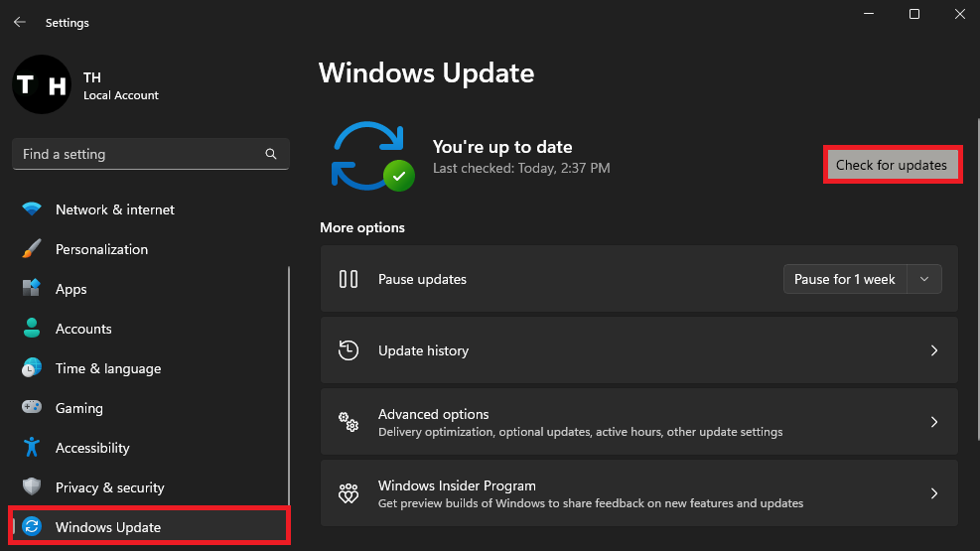Click Pause for 1 week button
Screen dimensions: 980x551
pyautogui.click(x=844, y=279)
